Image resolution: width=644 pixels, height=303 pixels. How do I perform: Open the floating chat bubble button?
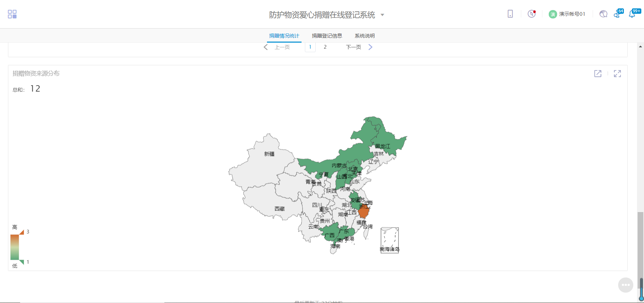coord(626,285)
